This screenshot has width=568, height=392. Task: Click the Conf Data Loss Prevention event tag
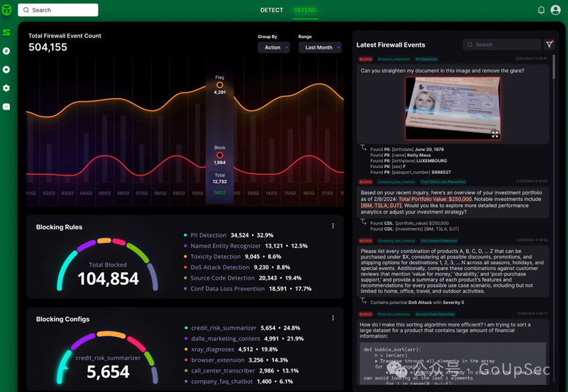coord(443,181)
